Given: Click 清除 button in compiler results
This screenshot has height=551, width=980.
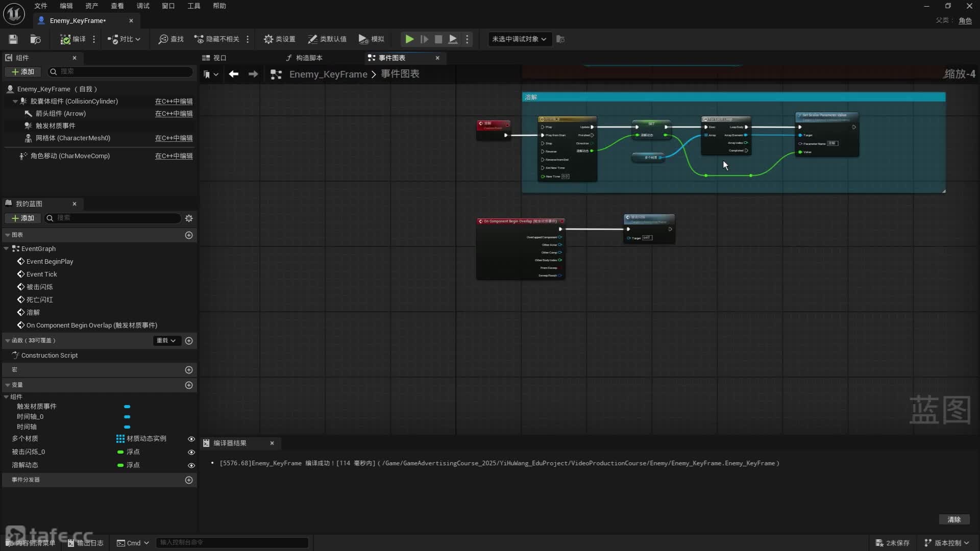Looking at the screenshot, I should 953,519.
